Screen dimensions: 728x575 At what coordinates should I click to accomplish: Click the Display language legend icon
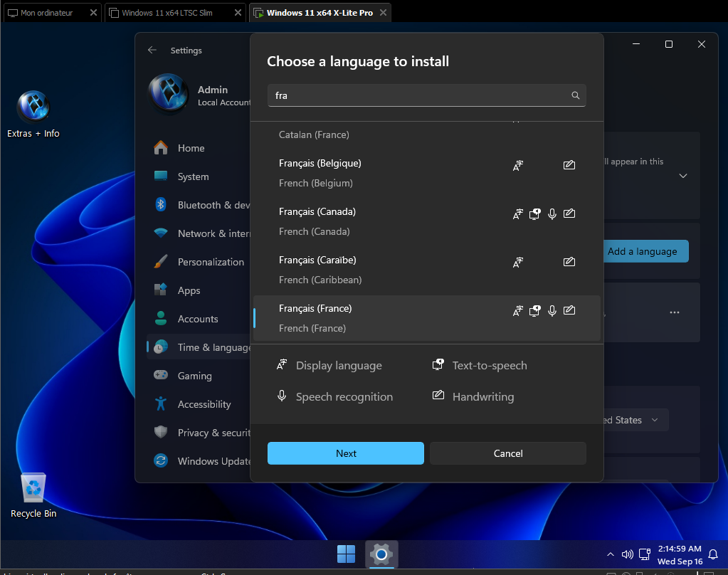(x=282, y=364)
